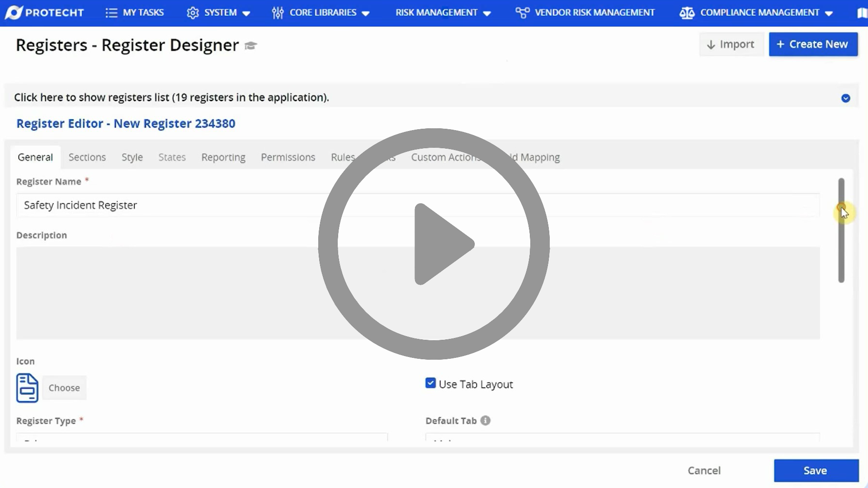Viewport: 868px width, 488px height.
Task: Collapse the registers list panel chevron
Action: tap(846, 98)
